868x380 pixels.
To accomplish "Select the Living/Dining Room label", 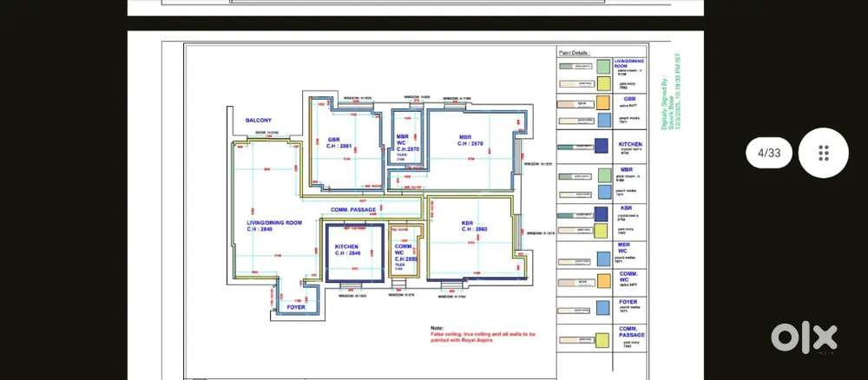I will point(274,226).
